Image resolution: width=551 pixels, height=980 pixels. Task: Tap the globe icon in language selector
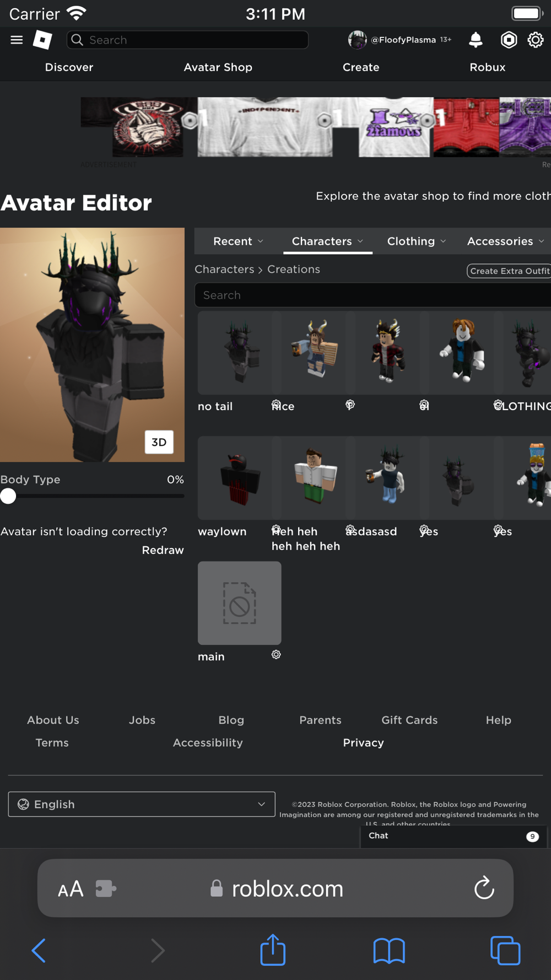(23, 804)
